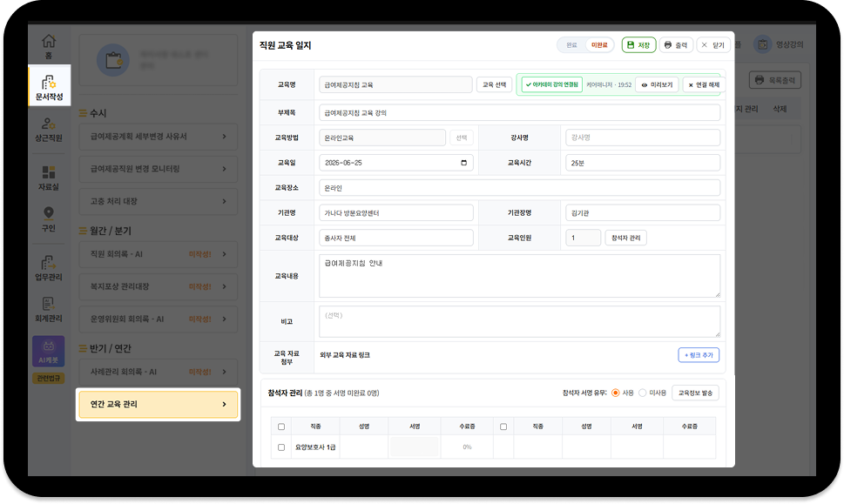Click the 교육시간 field showing 25분
Image resolution: width=844 pixels, height=504 pixels.
(643, 163)
